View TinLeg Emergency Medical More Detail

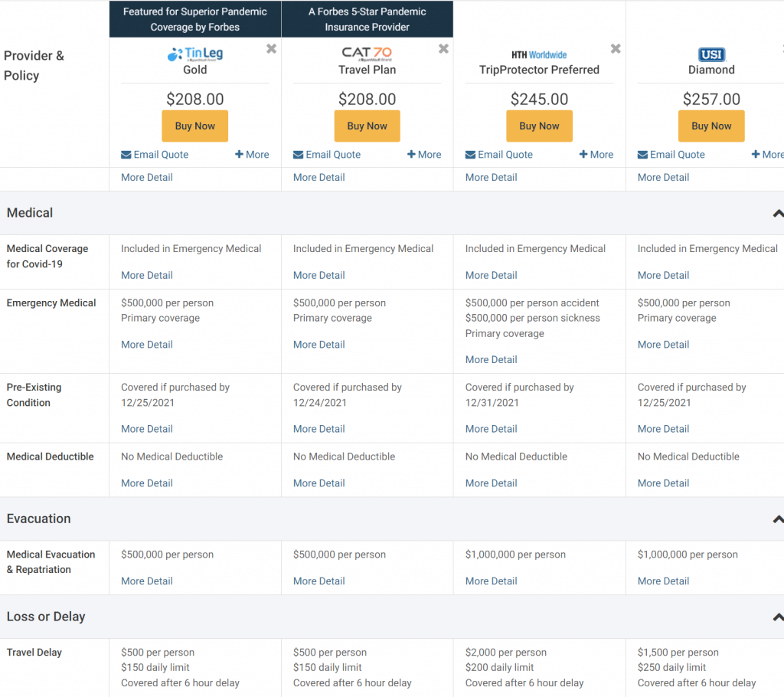click(146, 344)
